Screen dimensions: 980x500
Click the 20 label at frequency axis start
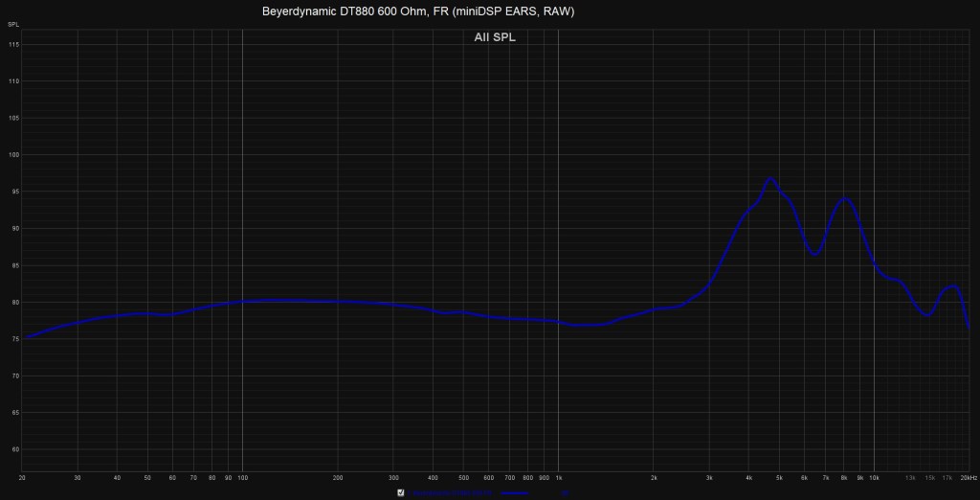tap(22, 476)
